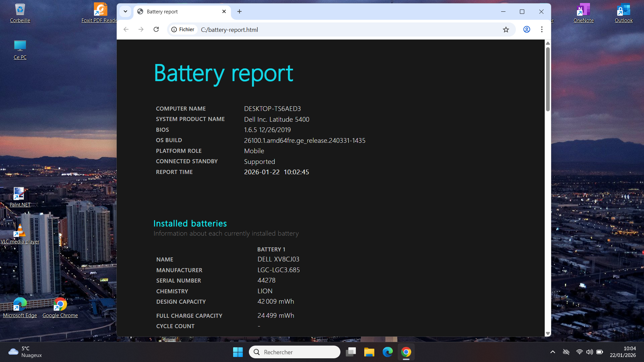Open the weather widget showing 5°C Nuageux

pyautogui.click(x=25, y=352)
